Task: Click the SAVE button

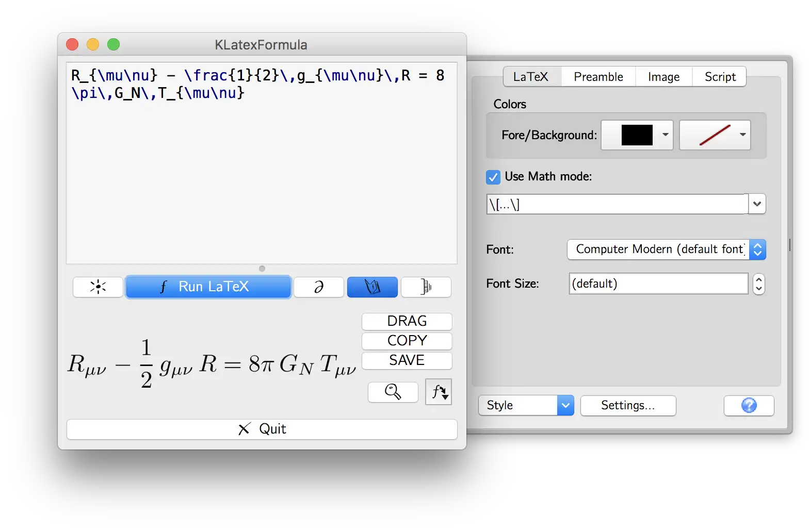Action: point(407,360)
